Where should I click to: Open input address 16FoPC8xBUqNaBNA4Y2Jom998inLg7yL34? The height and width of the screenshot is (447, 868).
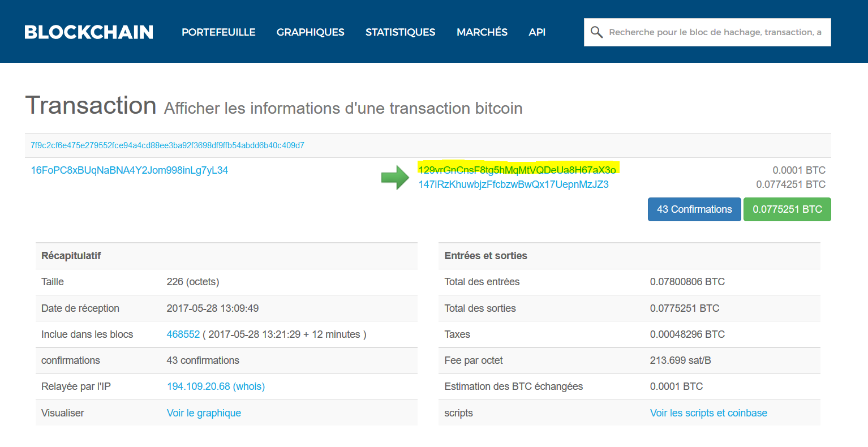(130, 170)
